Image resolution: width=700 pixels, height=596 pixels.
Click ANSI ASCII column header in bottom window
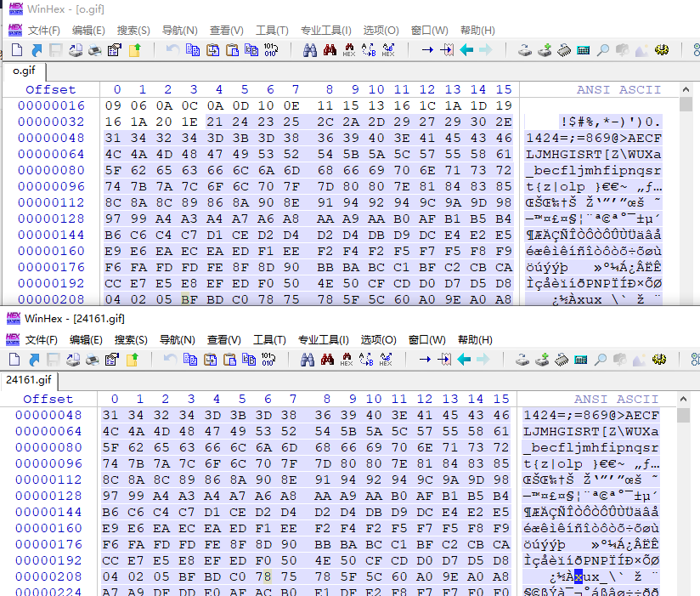tap(616, 399)
